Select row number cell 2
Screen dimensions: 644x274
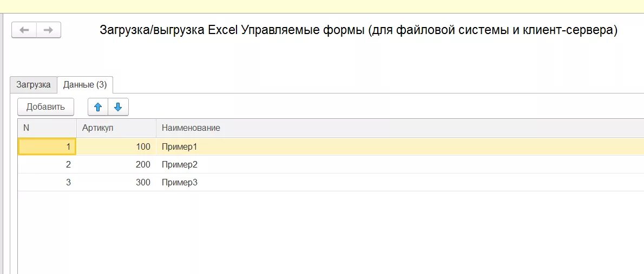point(47,164)
